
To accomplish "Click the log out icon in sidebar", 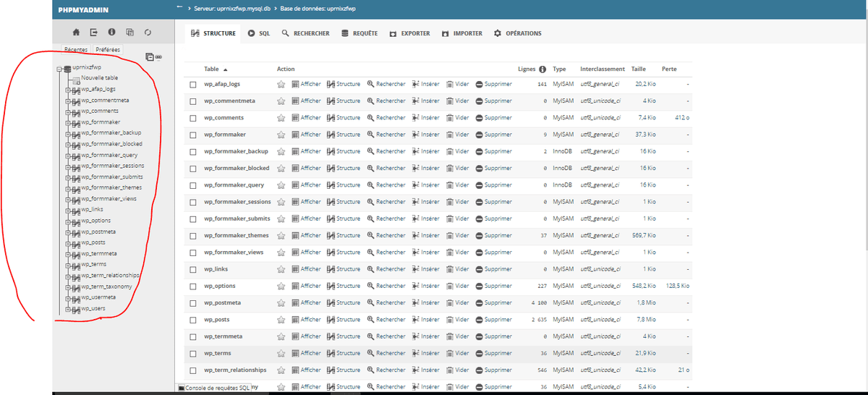I will [94, 33].
